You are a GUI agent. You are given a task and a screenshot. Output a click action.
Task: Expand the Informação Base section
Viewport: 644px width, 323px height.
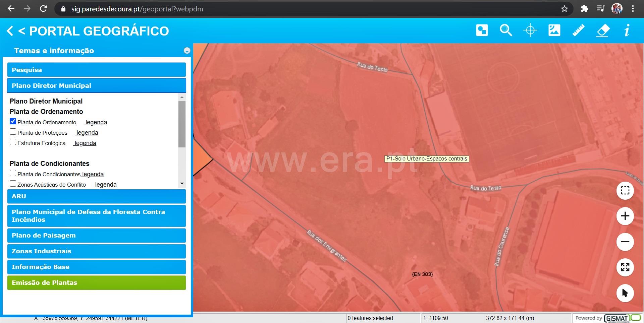(97, 267)
